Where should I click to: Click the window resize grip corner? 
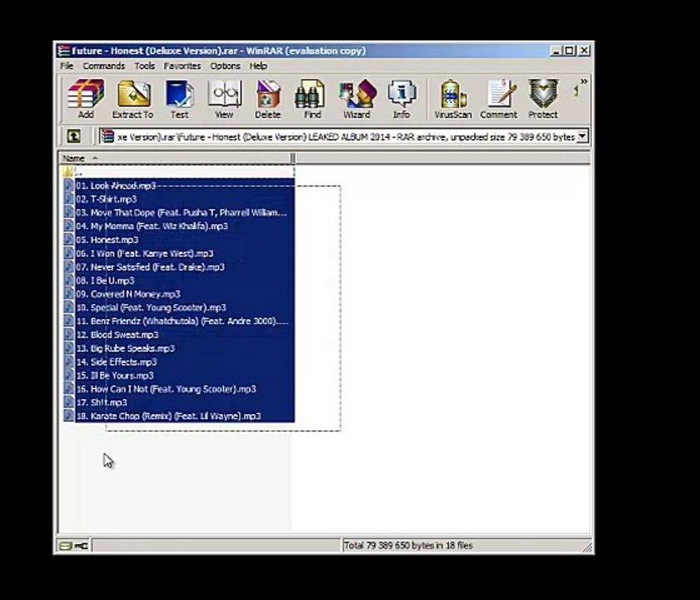coord(587,547)
